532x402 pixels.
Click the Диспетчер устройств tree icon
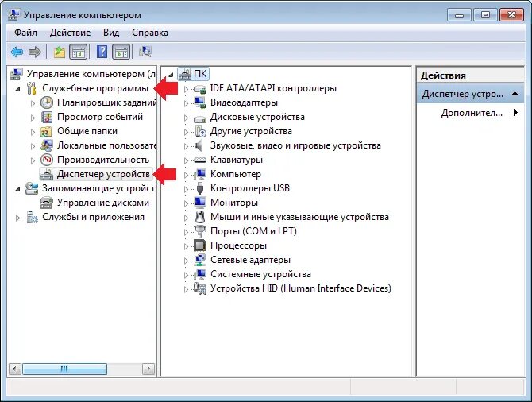tap(47, 174)
